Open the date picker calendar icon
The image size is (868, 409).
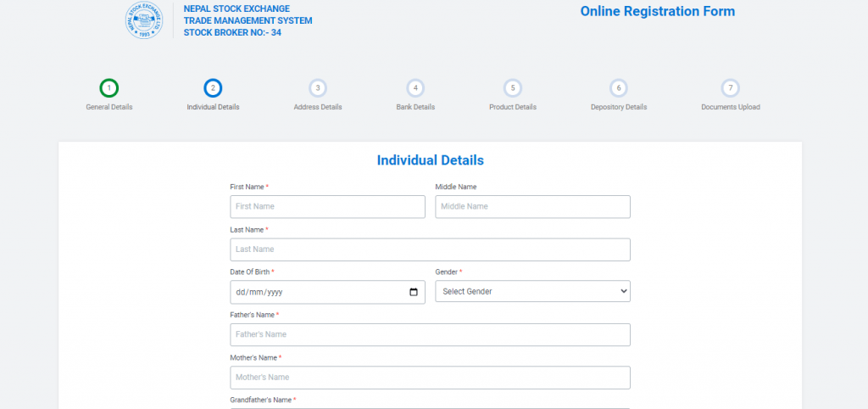click(414, 292)
